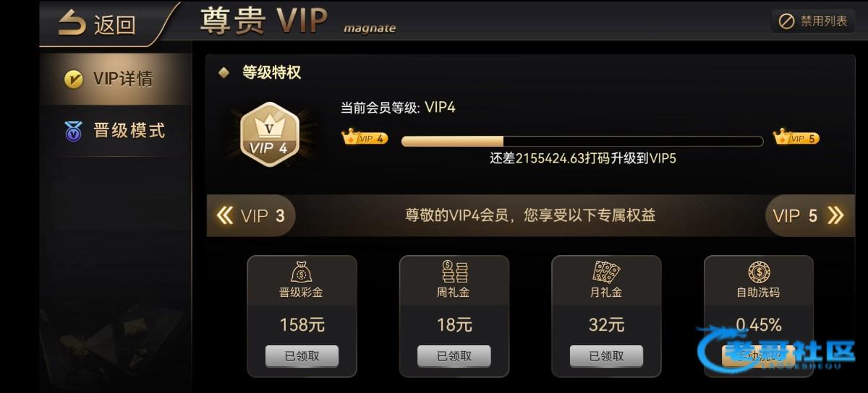
Task: Click the large VIP 4 hexagon badge
Action: [269, 133]
